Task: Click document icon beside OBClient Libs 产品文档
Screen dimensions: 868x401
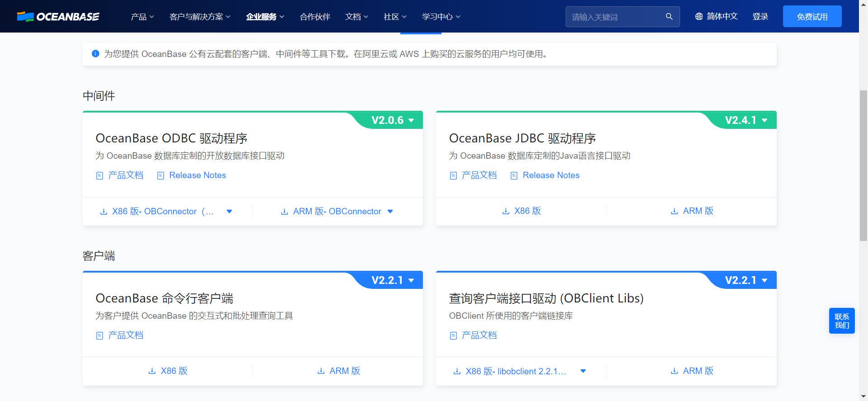Action: (453, 335)
